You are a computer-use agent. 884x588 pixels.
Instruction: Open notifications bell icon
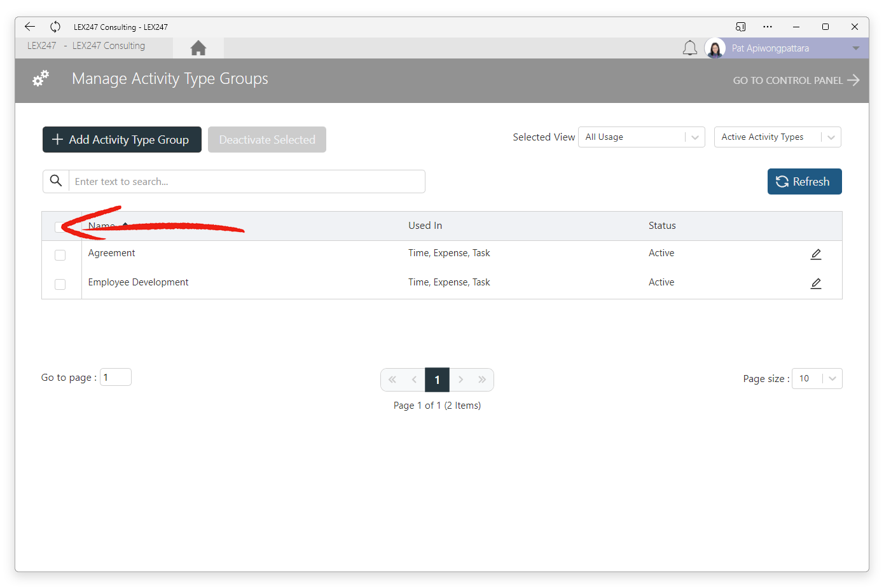click(689, 48)
